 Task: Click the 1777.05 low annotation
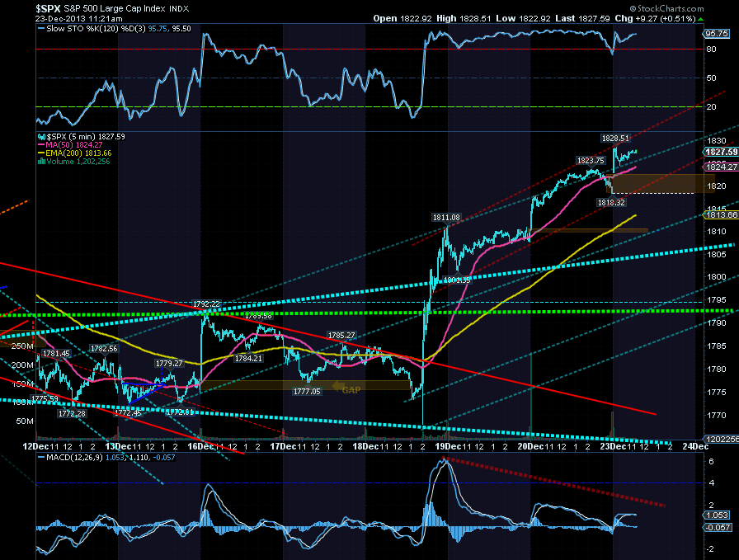(307, 391)
